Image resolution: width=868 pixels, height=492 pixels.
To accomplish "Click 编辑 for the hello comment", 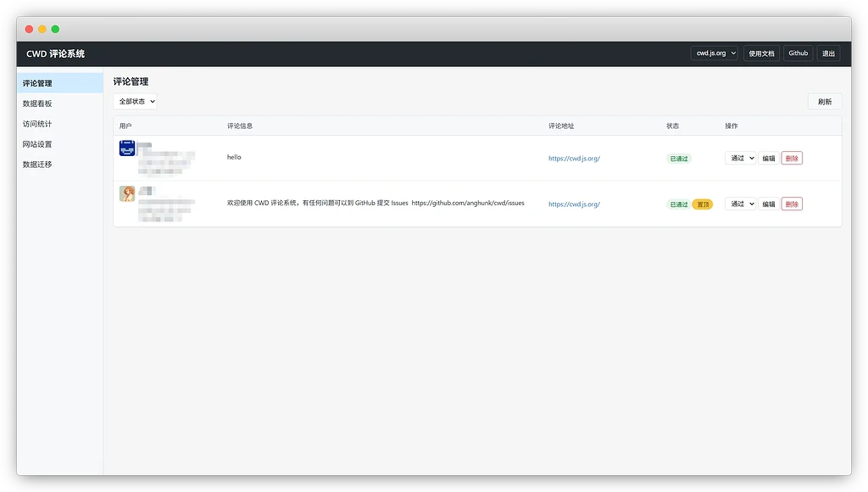I will [768, 159].
